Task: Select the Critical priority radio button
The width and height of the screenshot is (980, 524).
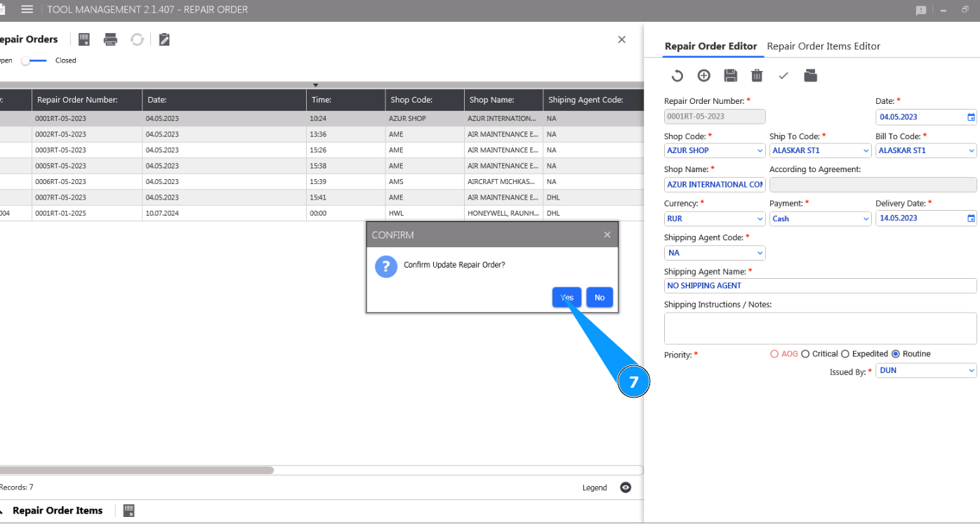Action: (x=805, y=354)
